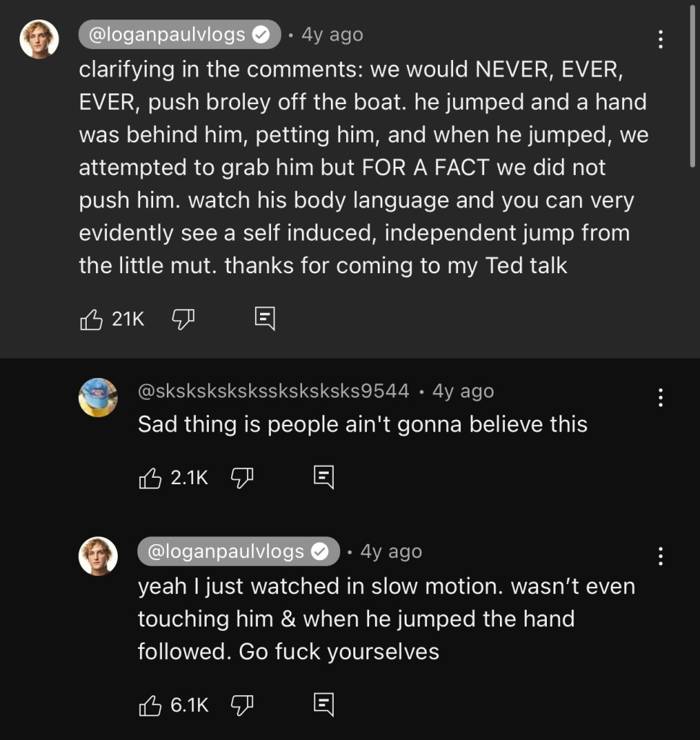Viewport: 700px width, 740px height.
Task: Dislike Logan Paul's bottom reply
Action: pyautogui.click(x=243, y=704)
